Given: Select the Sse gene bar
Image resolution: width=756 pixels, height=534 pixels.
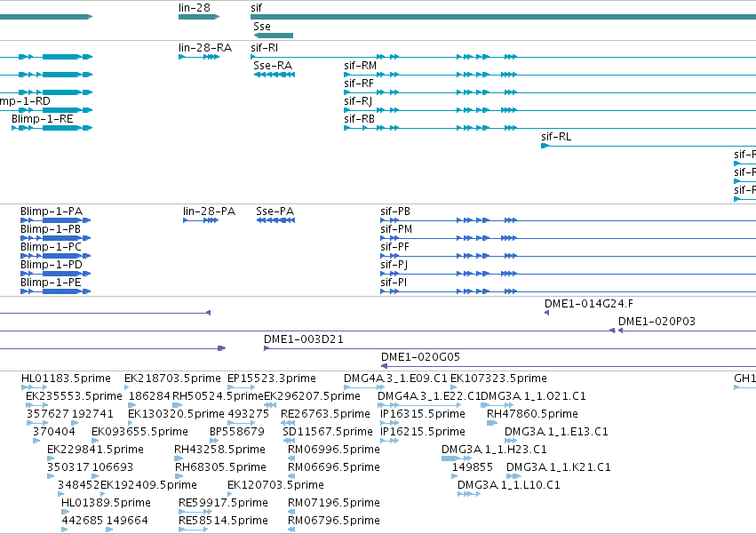Looking at the screenshot, I should click(x=274, y=36).
